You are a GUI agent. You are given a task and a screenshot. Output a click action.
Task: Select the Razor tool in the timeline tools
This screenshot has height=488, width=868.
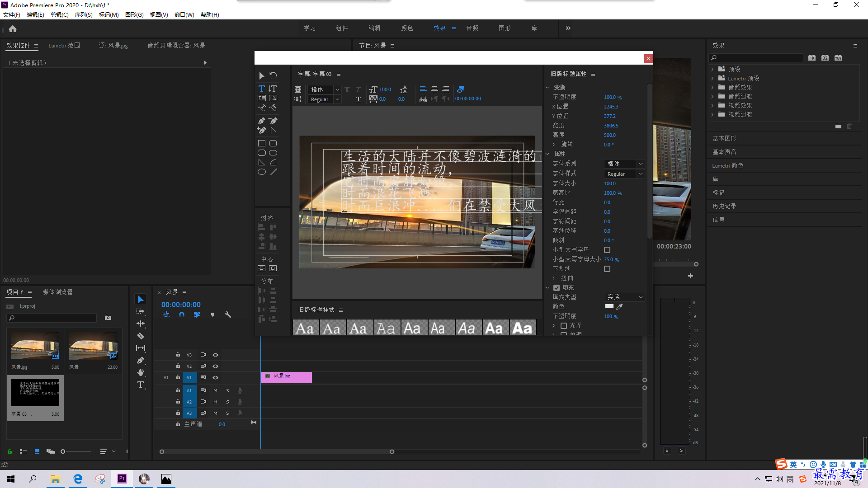click(141, 336)
